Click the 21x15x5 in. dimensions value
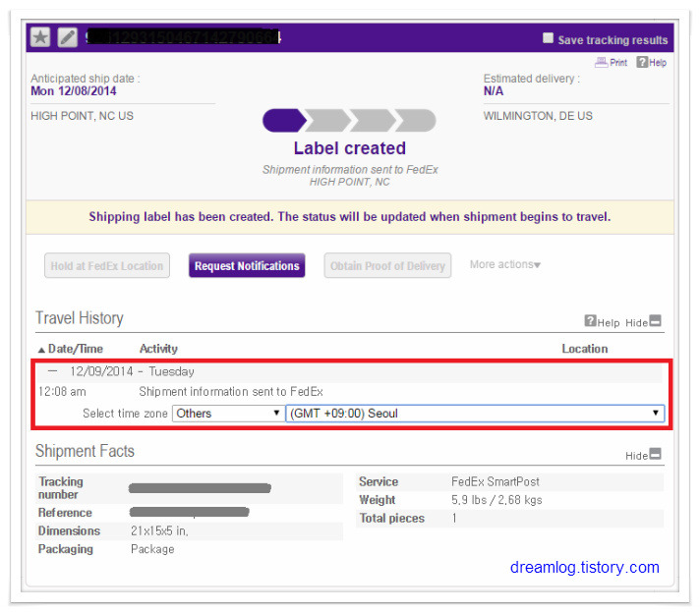This screenshot has width=700, height=612. coord(159,530)
